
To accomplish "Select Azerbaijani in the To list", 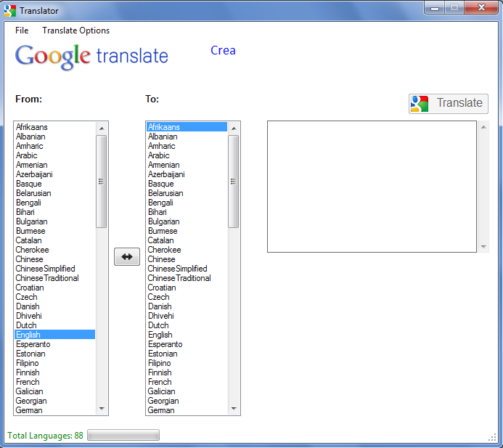I will pos(187,174).
